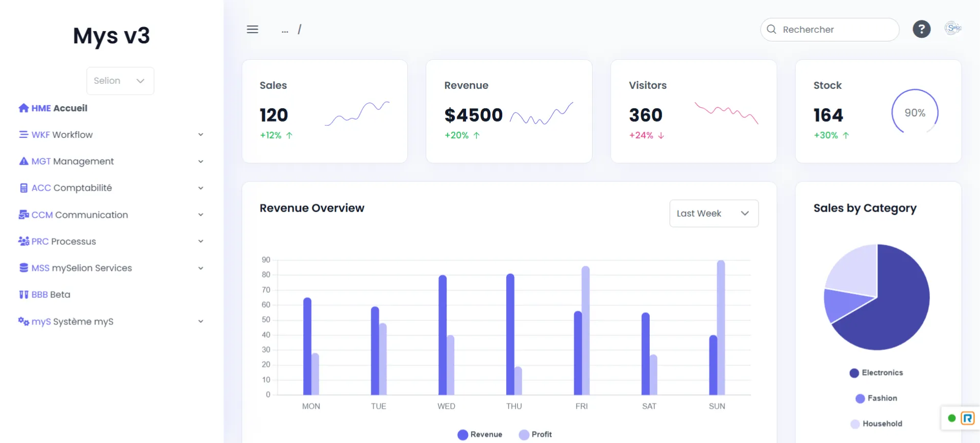Expand MSS mySelion Services chevron

pos(201,268)
